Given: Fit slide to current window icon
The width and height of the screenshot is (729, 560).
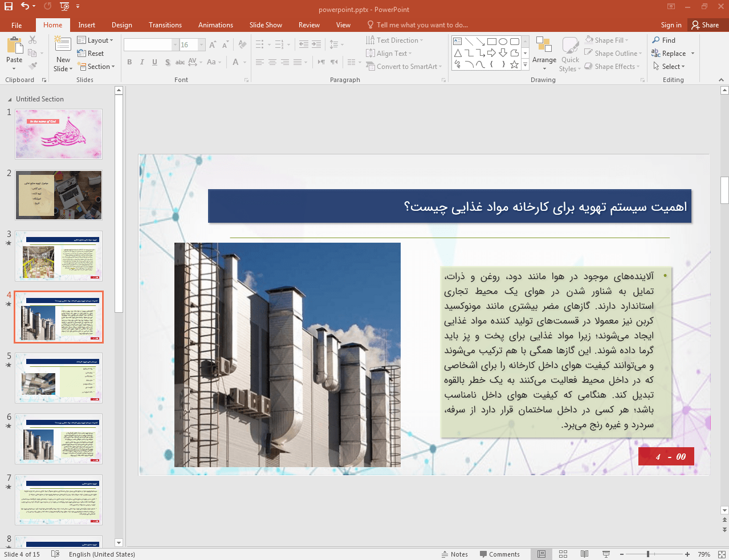Looking at the screenshot, I should coord(722,554).
